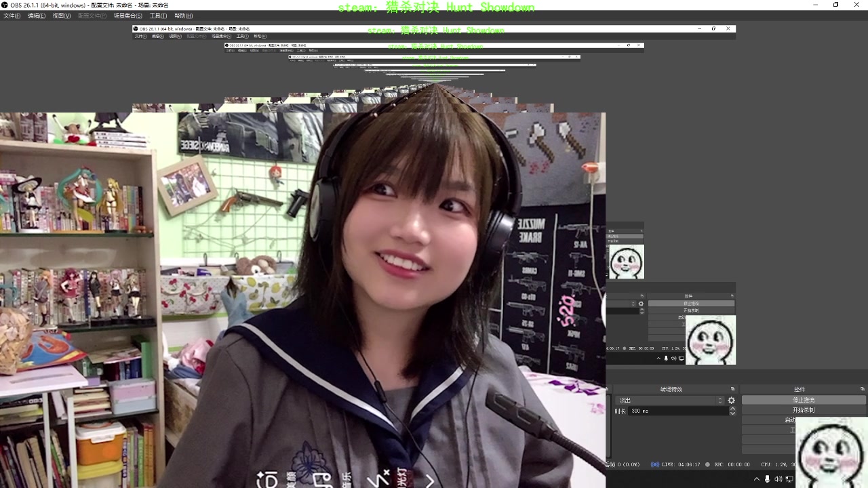Open the 工具(T) menu
The width and height of the screenshot is (868, 488).
click(158, 16)
